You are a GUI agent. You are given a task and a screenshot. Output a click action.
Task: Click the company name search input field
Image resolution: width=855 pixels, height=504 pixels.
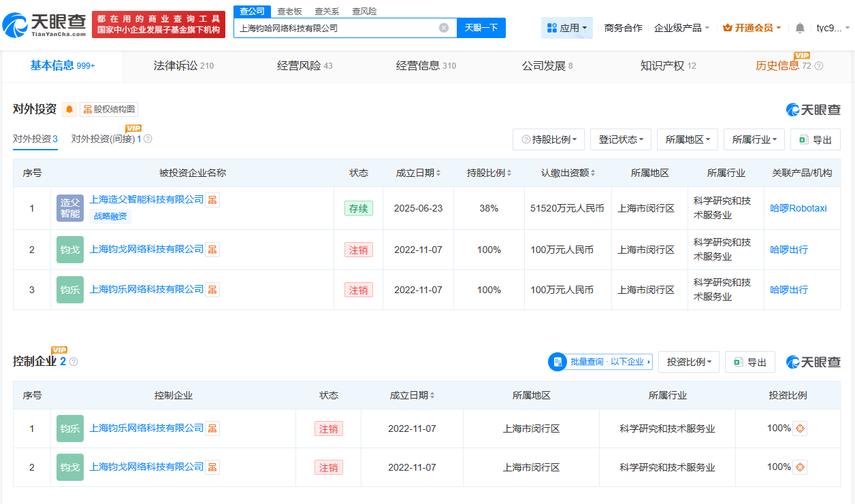click(x=337, y=28)
